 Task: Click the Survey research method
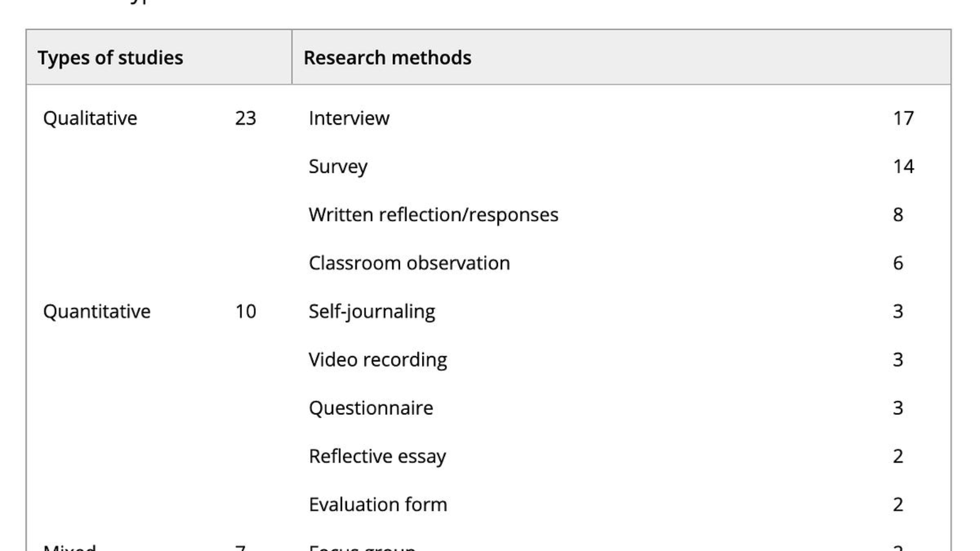[x=338, y=167]
